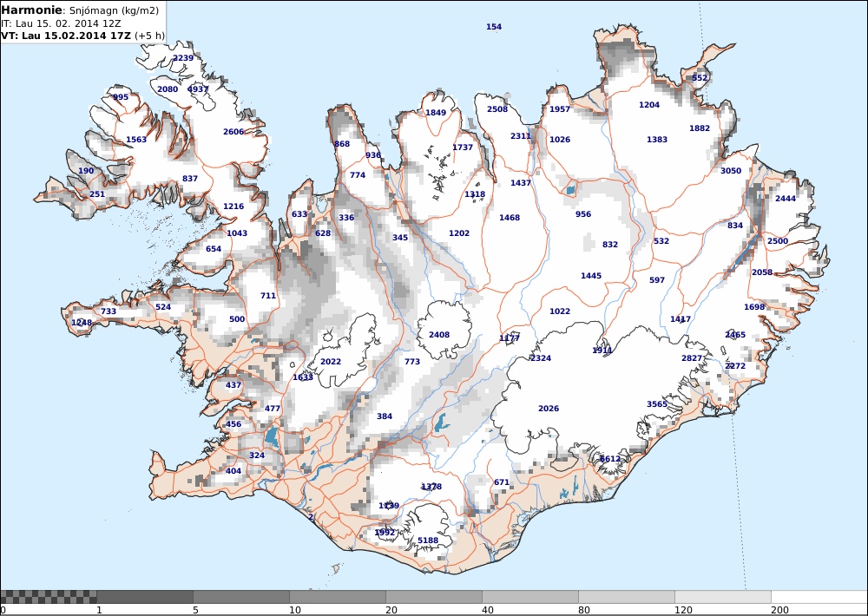Click the glacier value 2022
868x616 pixels.
(331, 362)
